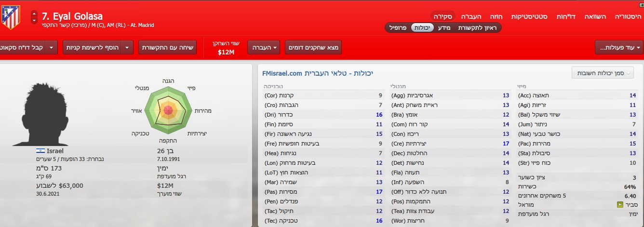644x227 pixels.
Task: Click the next player down arrow
Action: click(34, 21)
